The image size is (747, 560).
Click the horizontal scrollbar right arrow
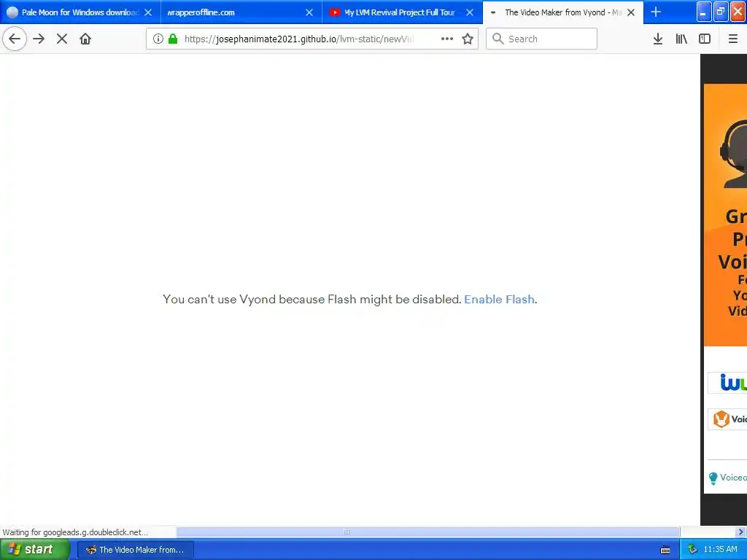(x=740, y=532)
